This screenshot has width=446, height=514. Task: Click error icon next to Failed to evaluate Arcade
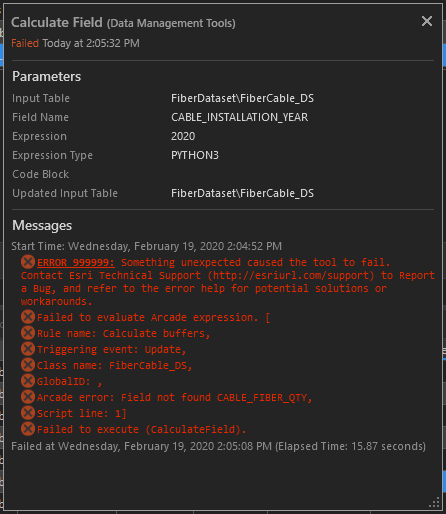pyautogui.click(x=28, y=317)
